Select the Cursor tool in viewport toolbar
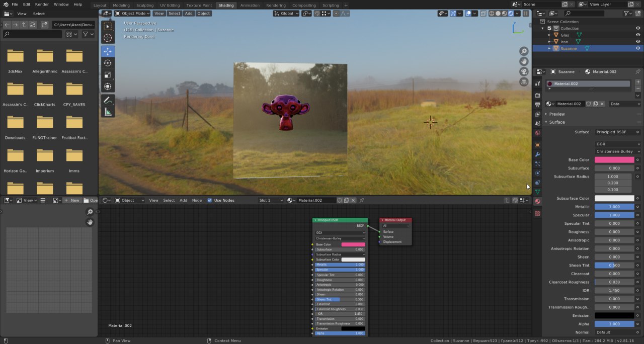 click(108, 38)
